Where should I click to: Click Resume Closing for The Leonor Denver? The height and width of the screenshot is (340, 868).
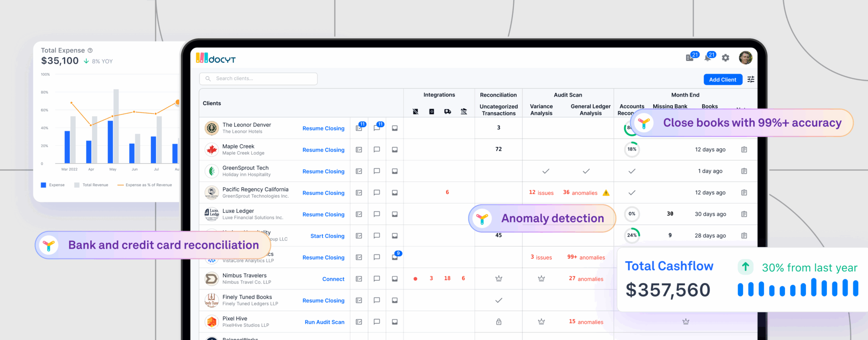(323, 128)
